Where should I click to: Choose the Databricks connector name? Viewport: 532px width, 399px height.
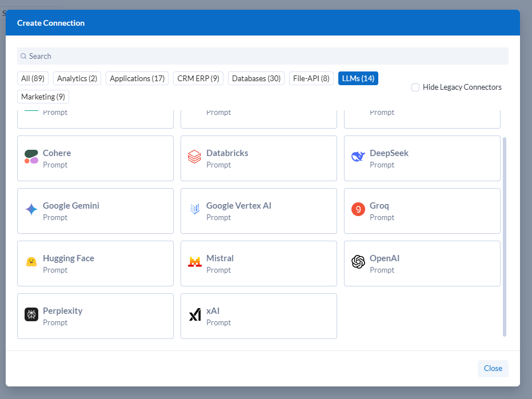[x=227, y=153]
